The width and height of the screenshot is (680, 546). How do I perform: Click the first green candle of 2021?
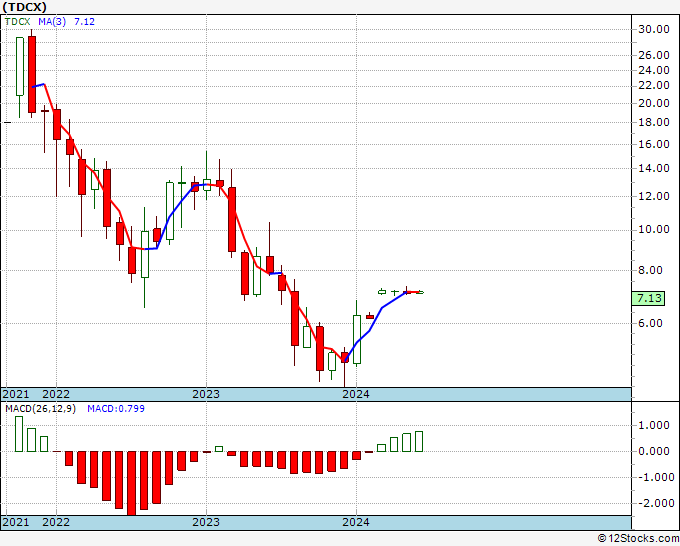(20, 66)
